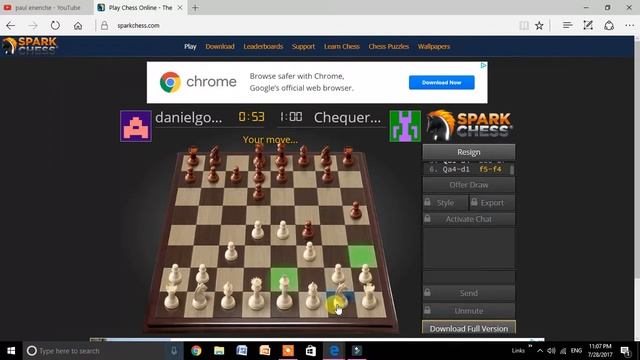The height and width of the screenshot is (360, 640).
Task: Click Download Now in Chrome ad
Action: [442, 82]
